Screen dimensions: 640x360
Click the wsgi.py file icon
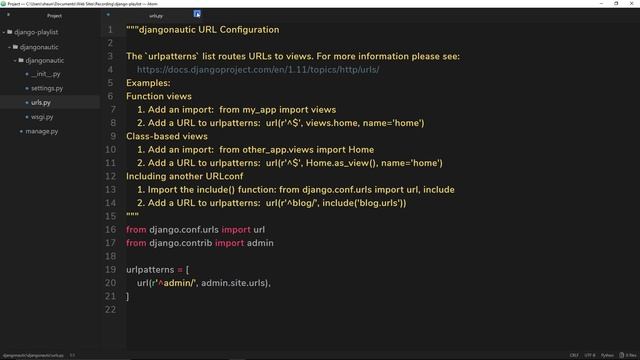27,117
